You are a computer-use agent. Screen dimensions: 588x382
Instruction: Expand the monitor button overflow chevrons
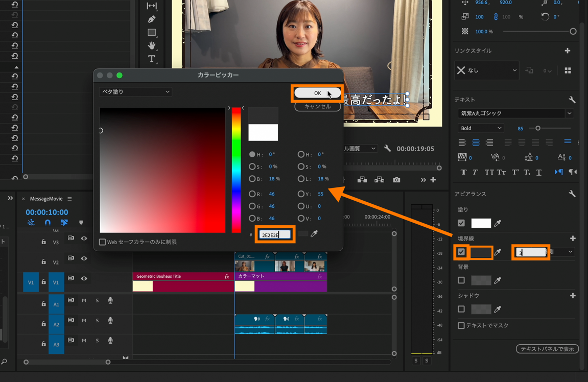click(424, 180)
